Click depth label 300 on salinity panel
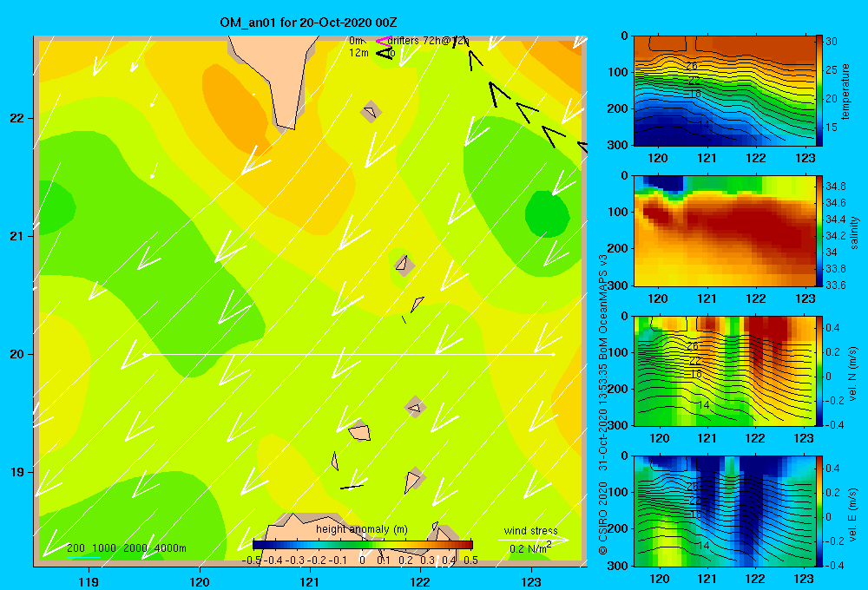Image resolution: width=868 pixels, height=590 pixels. point(619,285)
